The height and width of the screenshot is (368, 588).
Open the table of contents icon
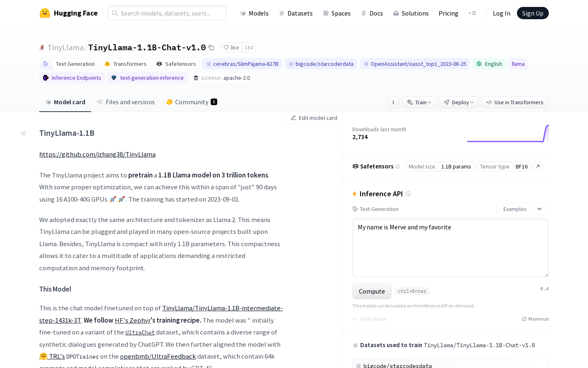point(23,133)
